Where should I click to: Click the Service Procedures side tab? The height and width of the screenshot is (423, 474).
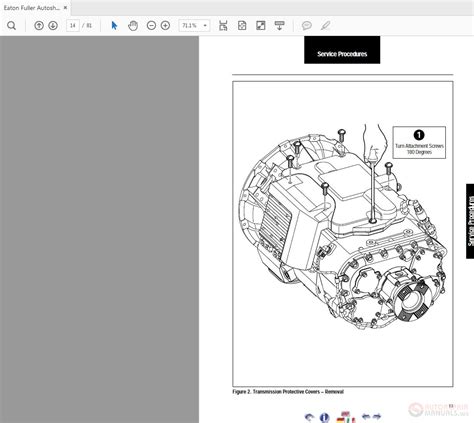click(x=470, y=221)
